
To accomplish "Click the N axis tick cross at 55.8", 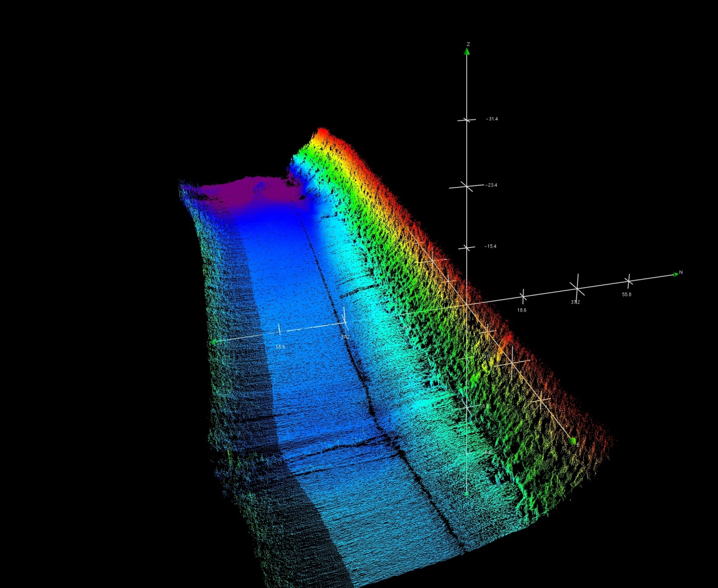I will 628,281.
